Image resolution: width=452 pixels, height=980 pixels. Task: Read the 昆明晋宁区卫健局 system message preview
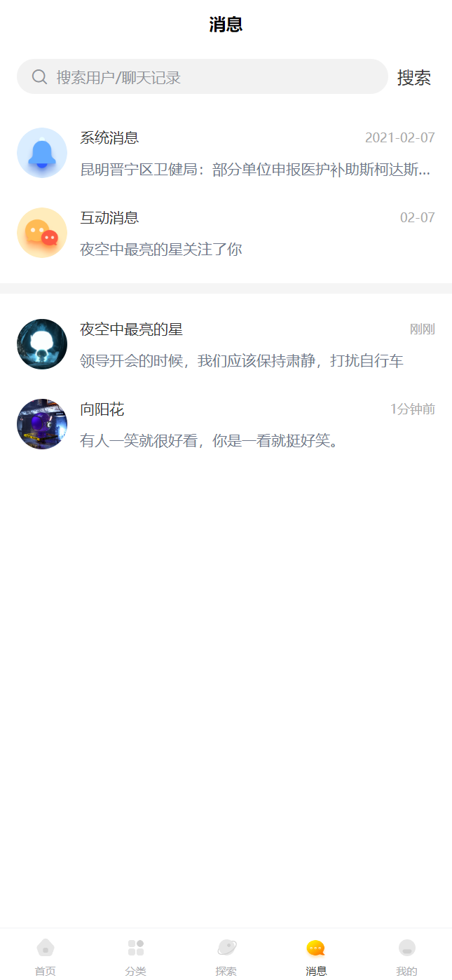click(255, 170)
